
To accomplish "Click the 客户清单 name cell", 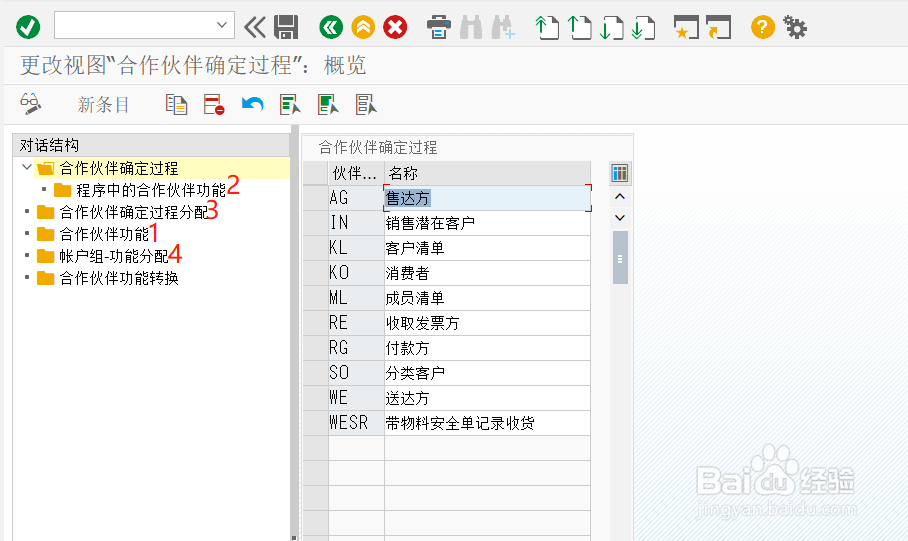I will click(x=488, y=248).
